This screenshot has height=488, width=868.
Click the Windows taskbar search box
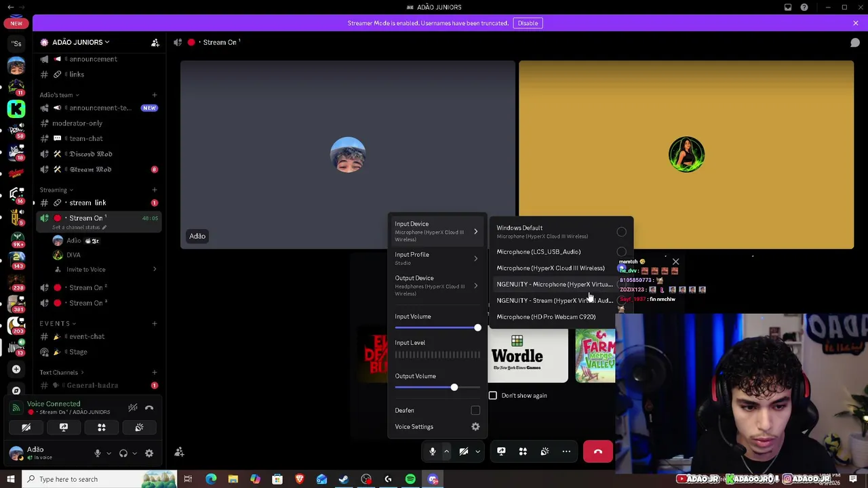99,479
